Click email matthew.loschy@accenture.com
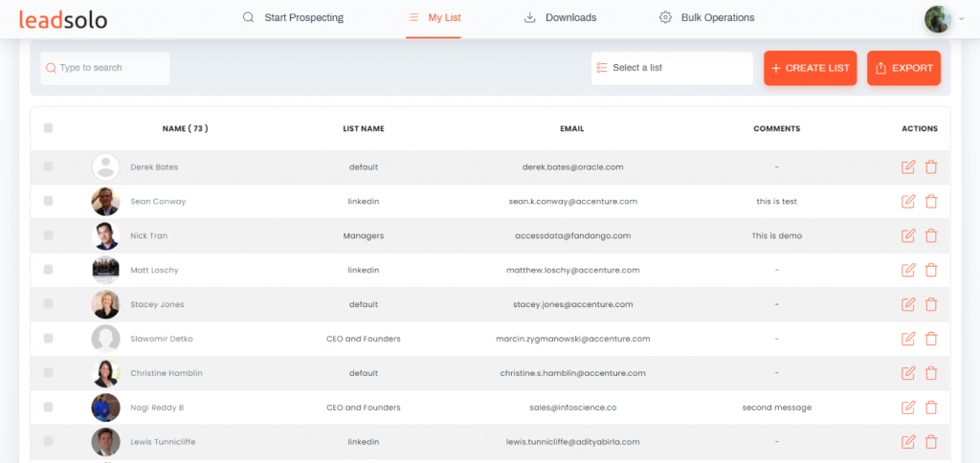Screen dimensions: 980x463 pos(572,270)
